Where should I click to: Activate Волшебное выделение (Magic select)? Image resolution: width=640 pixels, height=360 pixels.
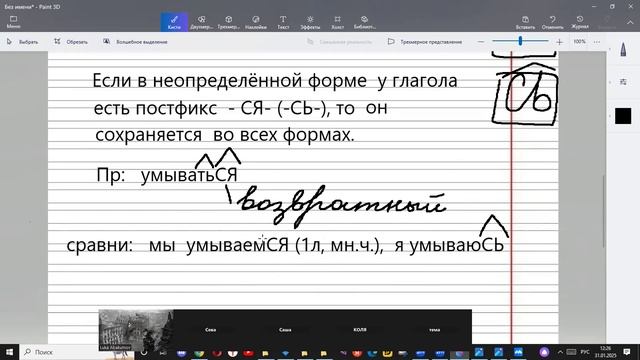click(136, 42)
